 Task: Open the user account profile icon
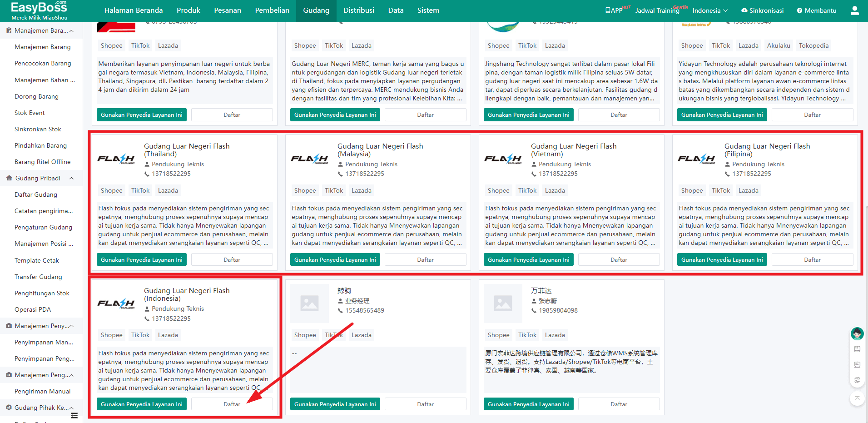click(x=854, y=10)
